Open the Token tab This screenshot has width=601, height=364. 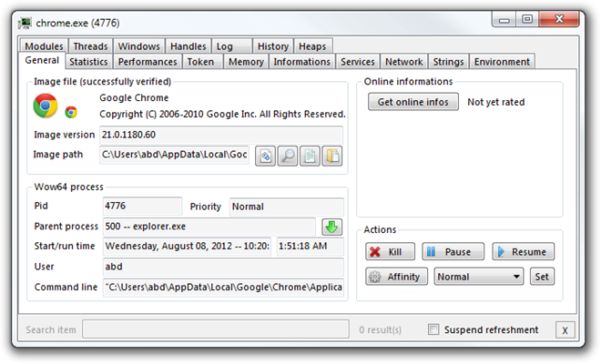(202, 61)
